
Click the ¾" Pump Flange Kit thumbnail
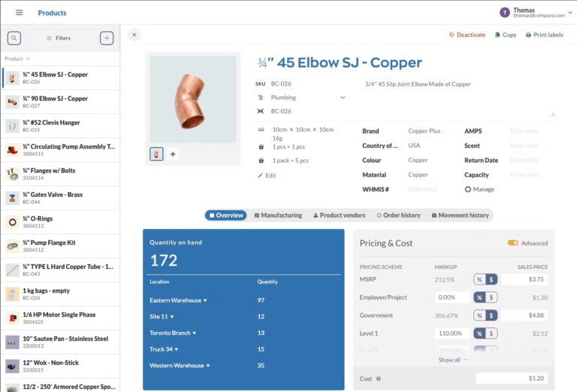coord(13,246)
